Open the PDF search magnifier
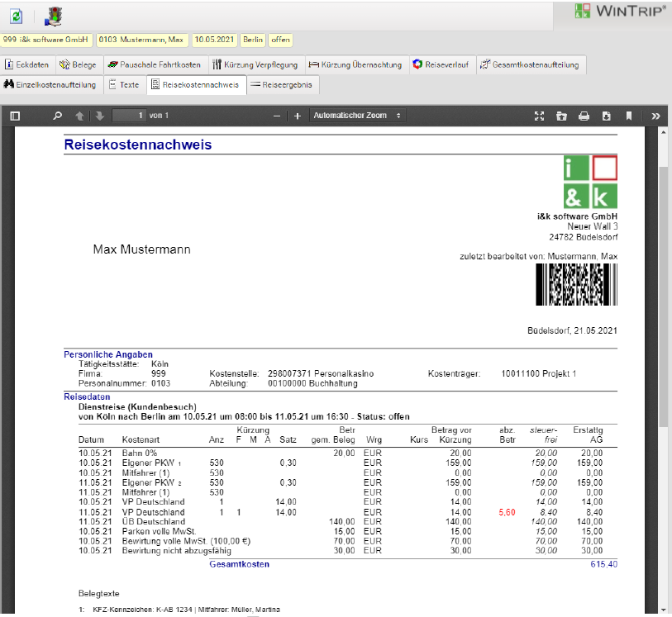The height and width of the screenshot is (617, 672). click(57, 116)
